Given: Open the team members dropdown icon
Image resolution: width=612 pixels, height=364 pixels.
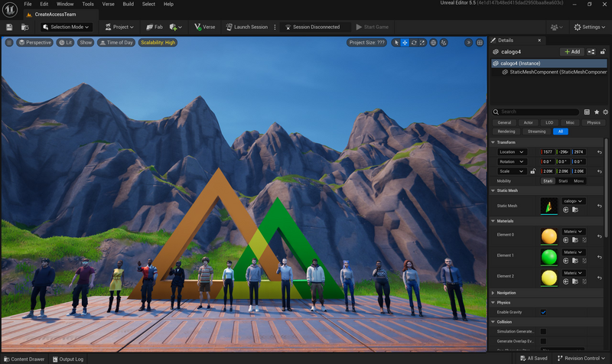Looking at the screenshot, I should click(x=556, y=27).
